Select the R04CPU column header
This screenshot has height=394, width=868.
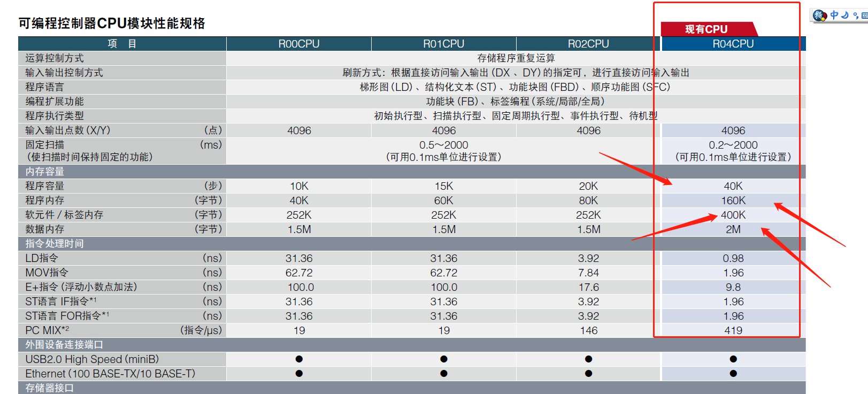click(x=733, y=44)
